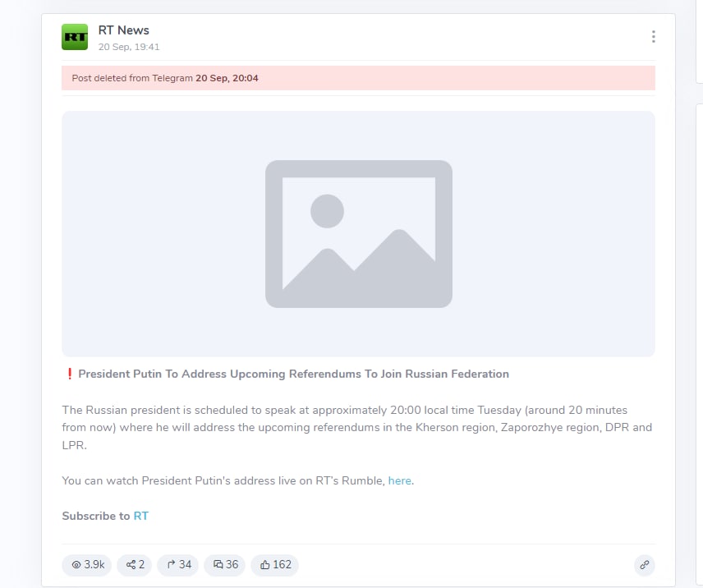Click the deletion time 20 Sep, 20:04
Viewport: 703px width, 588px height.
227,78
